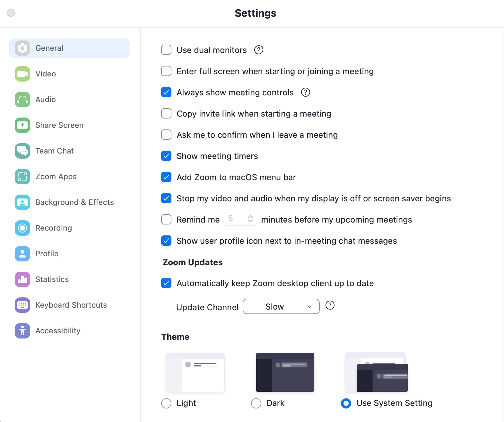
Task: Disable Show meeting timers checkbox
Action: 166,156
